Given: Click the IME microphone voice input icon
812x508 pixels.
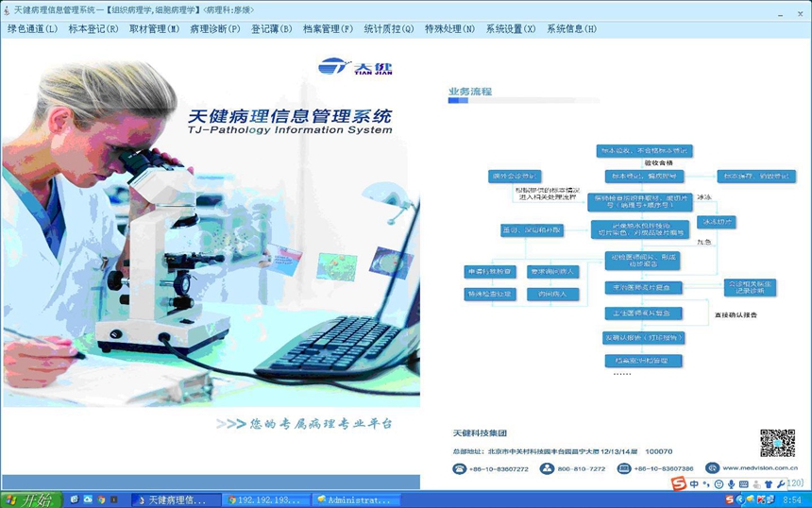Looking at the screenshot, I should [731, 484].
